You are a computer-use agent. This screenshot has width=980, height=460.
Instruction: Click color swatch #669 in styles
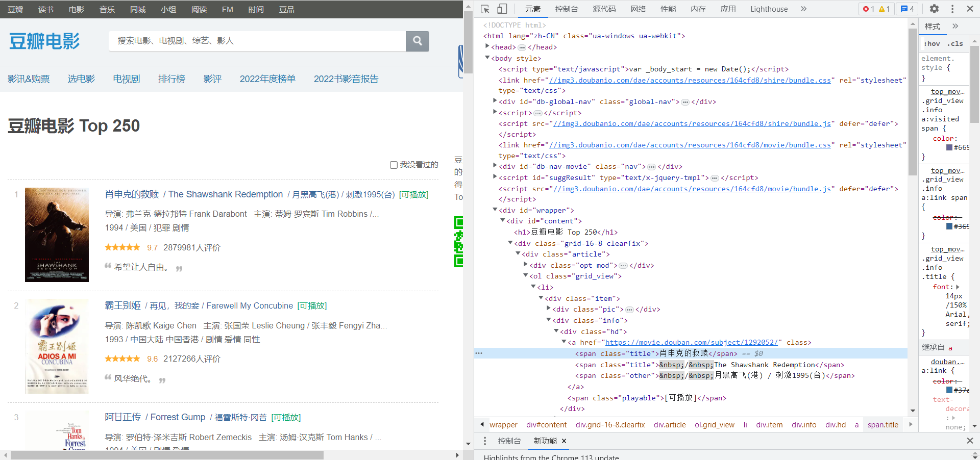click(x=949, y=147)
